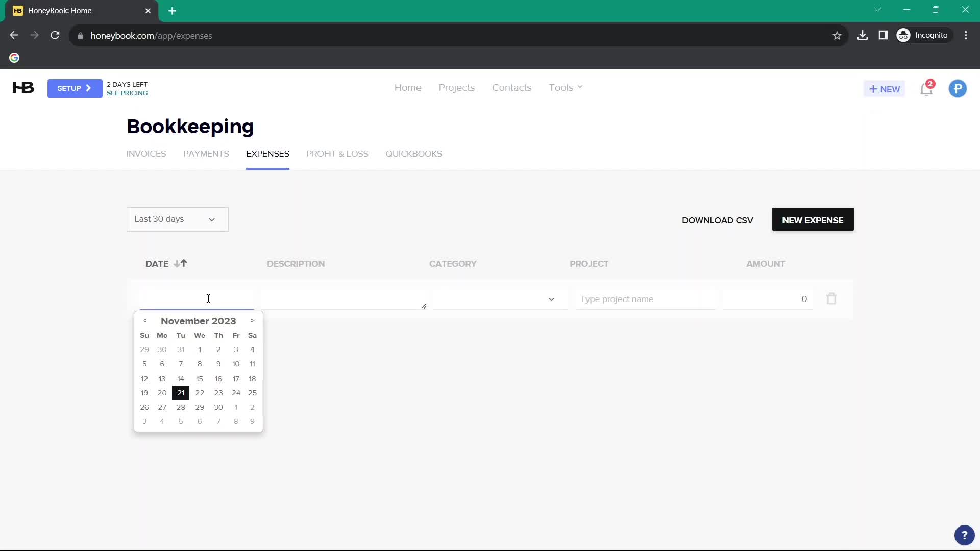Click the AMOUNT column header
The height and width of the screenshot is (551, 980).
pyautogui.click(x=766, y=264)
